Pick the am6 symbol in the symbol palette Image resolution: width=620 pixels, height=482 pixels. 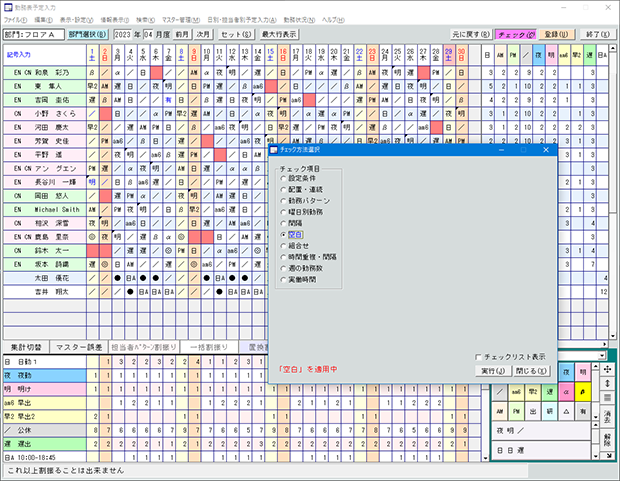click(516, 392)
